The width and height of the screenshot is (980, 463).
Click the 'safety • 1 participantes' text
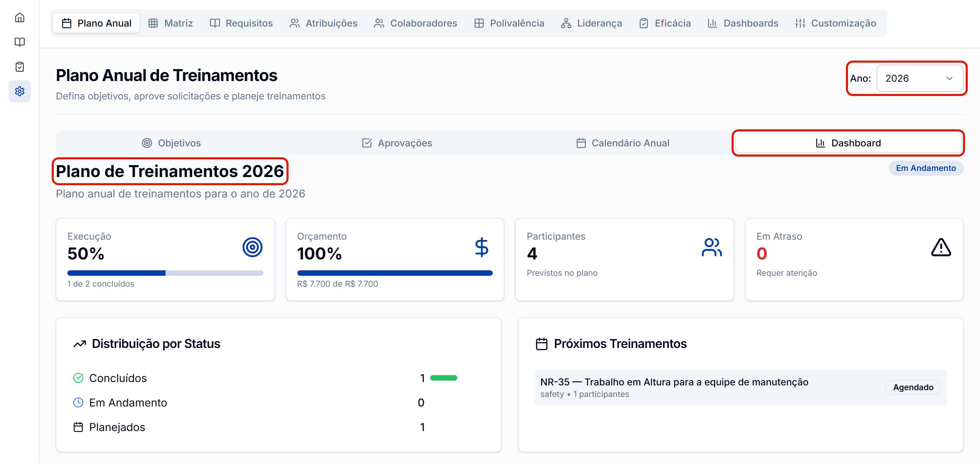click(584, 394)
